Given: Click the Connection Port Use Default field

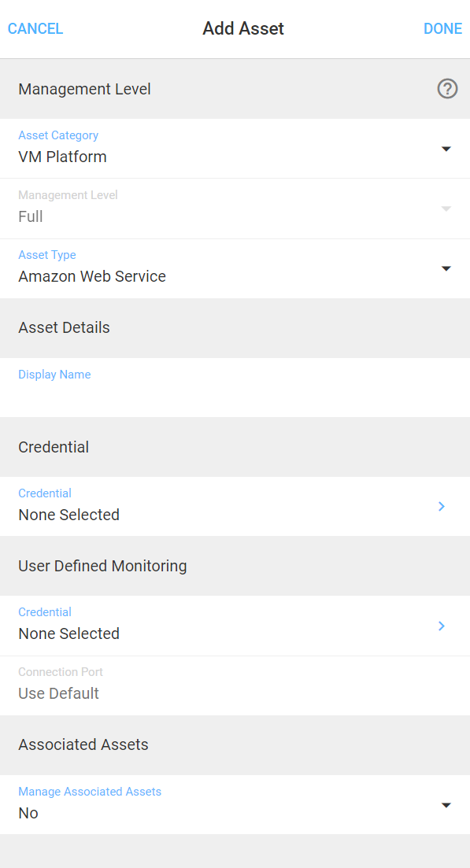Looking at the screenshot, I should click(235, 686).
